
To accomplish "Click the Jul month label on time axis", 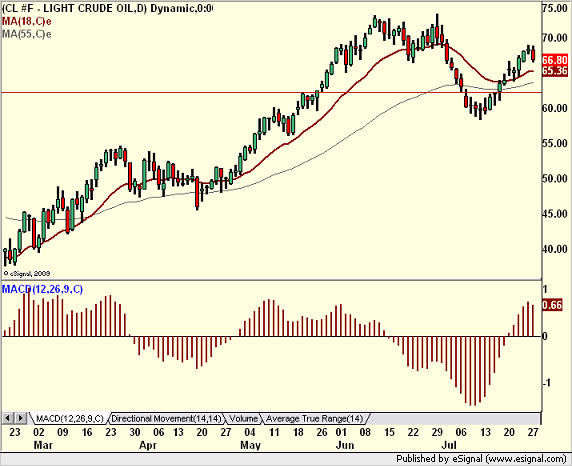I will point(449,445).
